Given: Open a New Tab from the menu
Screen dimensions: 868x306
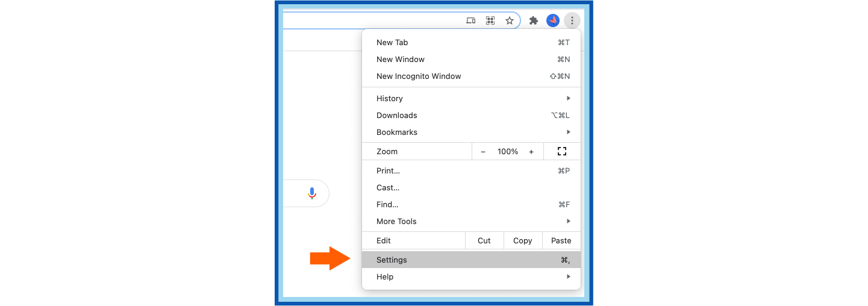Looking at the screenshot, I should (x=471, y=42).
